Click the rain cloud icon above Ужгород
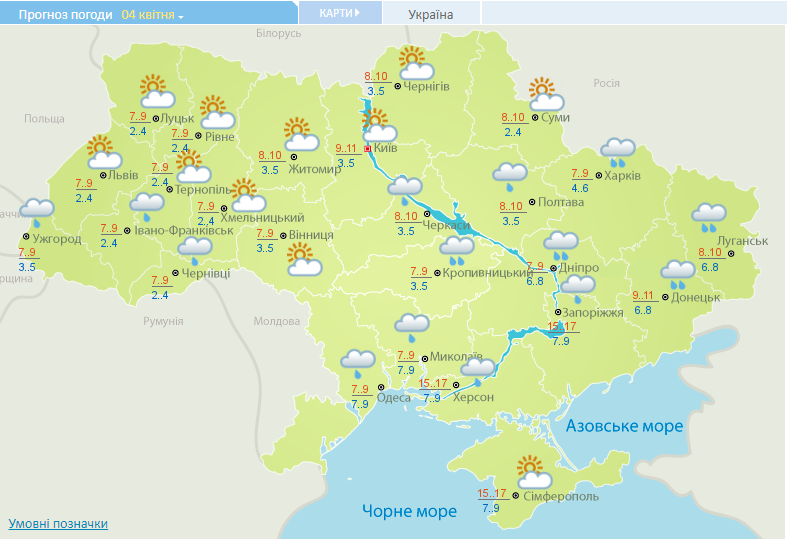Image resolution: width=791 pixels, height=546 pixels. pos(37,211)
